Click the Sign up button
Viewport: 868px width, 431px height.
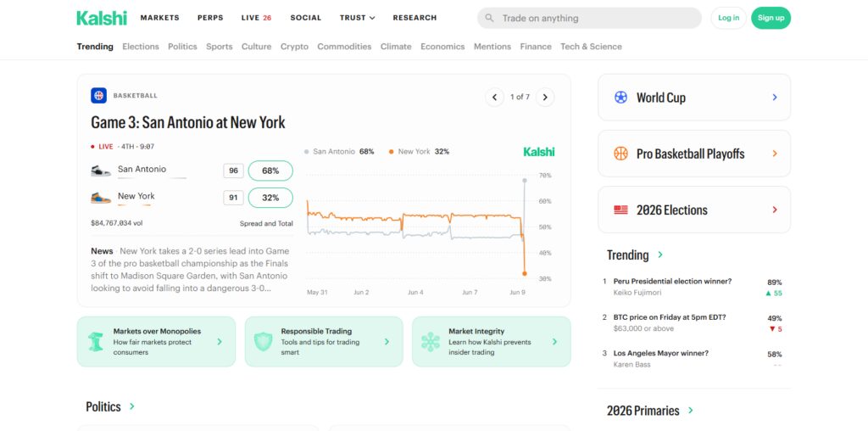[x=771, y=18]
